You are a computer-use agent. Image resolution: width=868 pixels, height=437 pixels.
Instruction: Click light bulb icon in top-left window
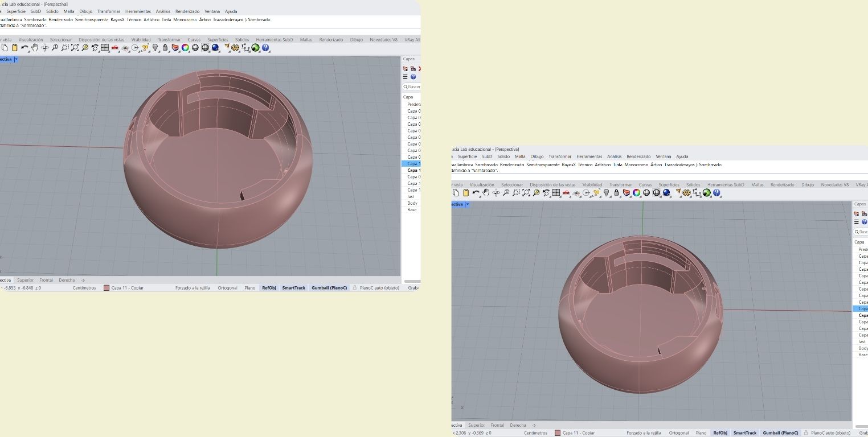pyautogui.click(x=155, y=48)
